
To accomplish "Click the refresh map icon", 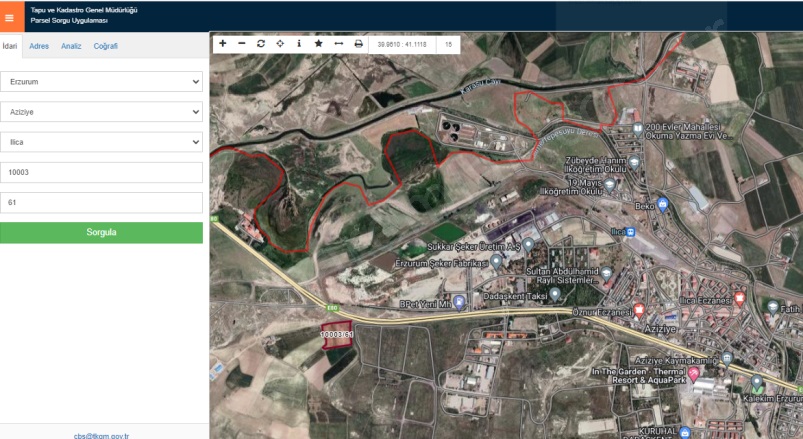I will tap(261, 44).
